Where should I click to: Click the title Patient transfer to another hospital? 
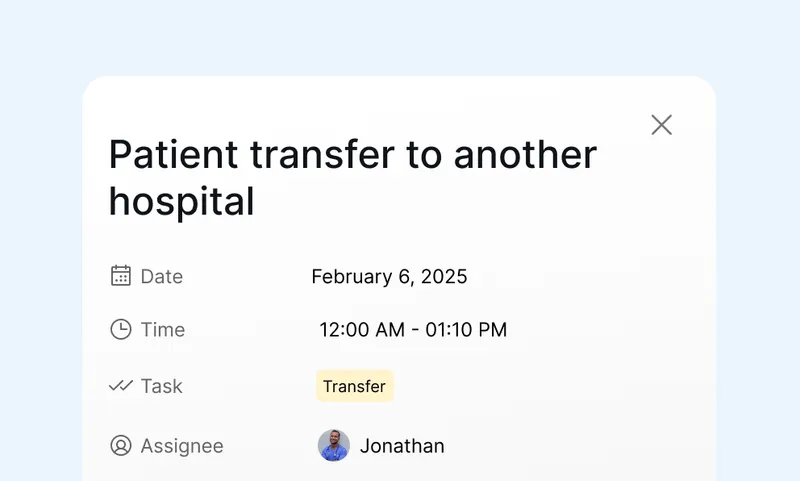(x=353, y=178)
